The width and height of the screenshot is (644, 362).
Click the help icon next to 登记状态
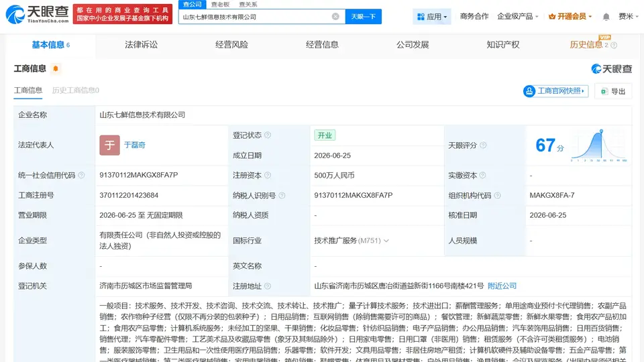pyautogui.click(x=268, y=135)
